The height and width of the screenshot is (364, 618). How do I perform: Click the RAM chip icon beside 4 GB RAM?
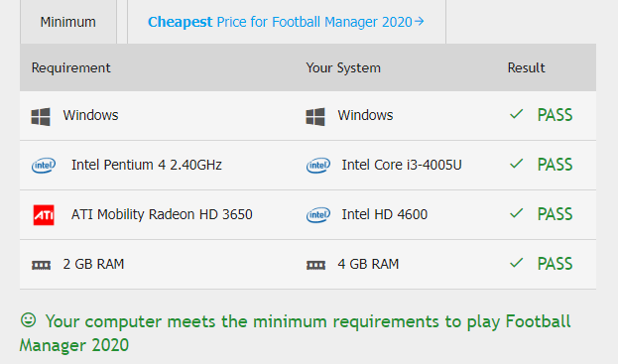315,265
